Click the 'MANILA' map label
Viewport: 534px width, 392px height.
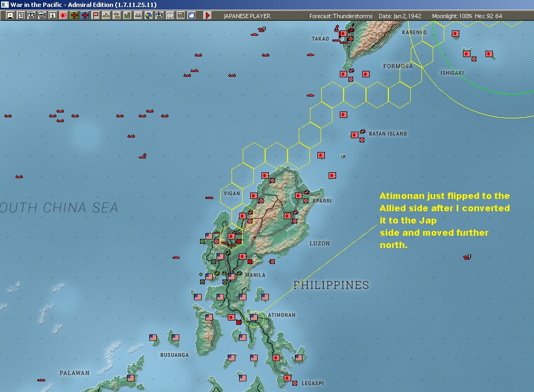pos(255,275)
